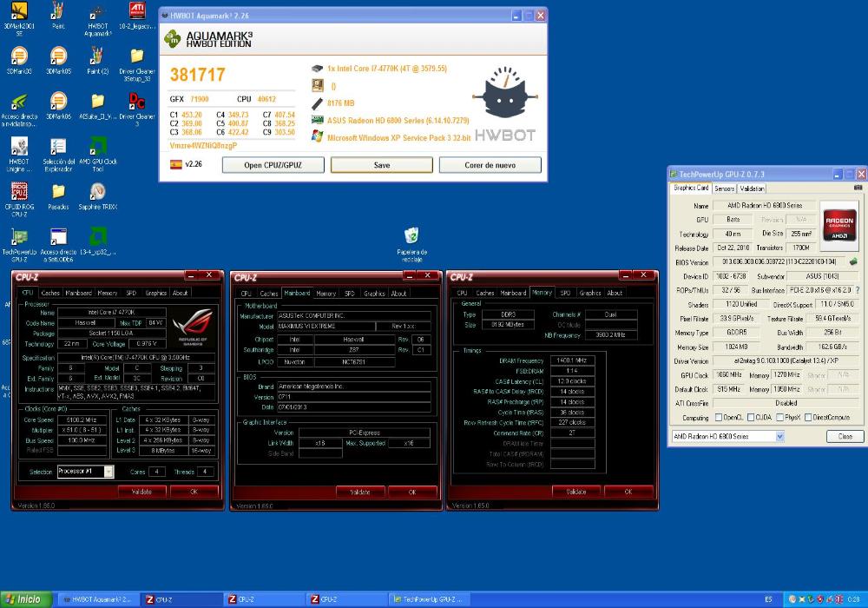Launch the TechPowerUp GPU-Z desktop shortcut
Screen dimensions: 868x608
[19, 245]
